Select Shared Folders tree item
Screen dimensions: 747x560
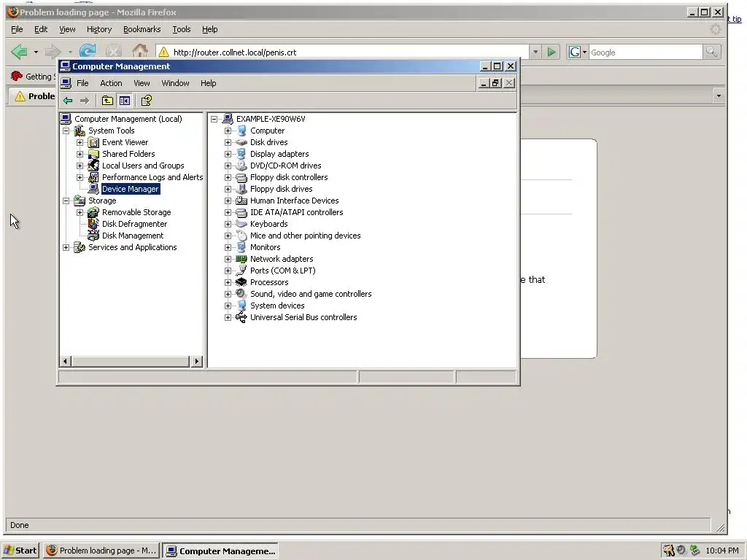pyautogui.click(x=128, y=154)
